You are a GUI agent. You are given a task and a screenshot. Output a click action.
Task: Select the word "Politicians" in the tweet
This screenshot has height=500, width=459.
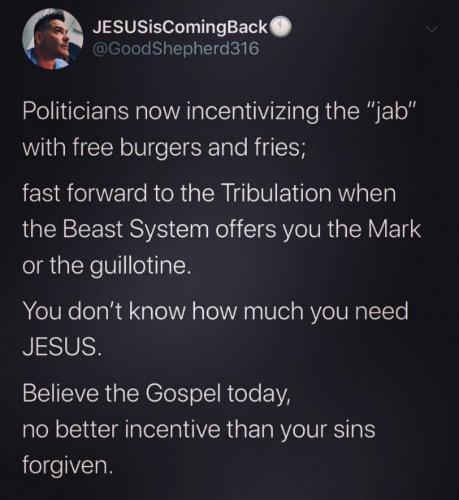point(76,111)
